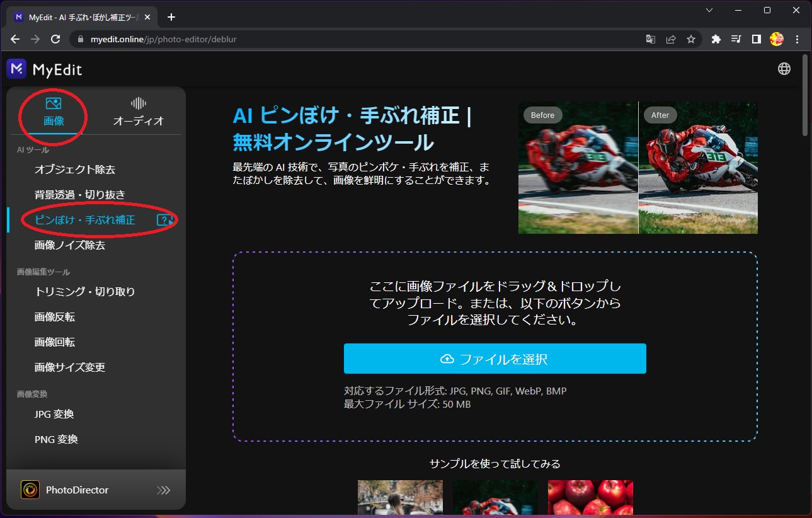This screenshot has height=518, width=812.
Task: Share this page icon
Action: (x=671, y=39)
